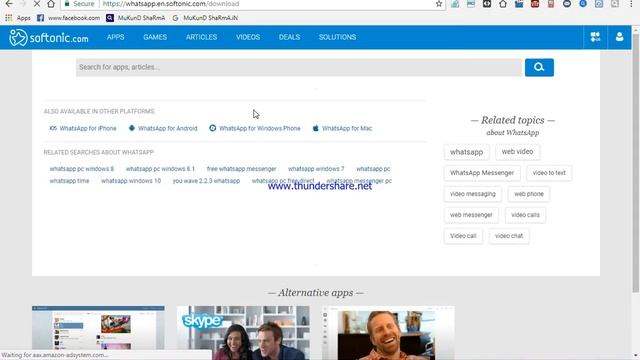Open WhatsApp for Android link

click(167, 128)
